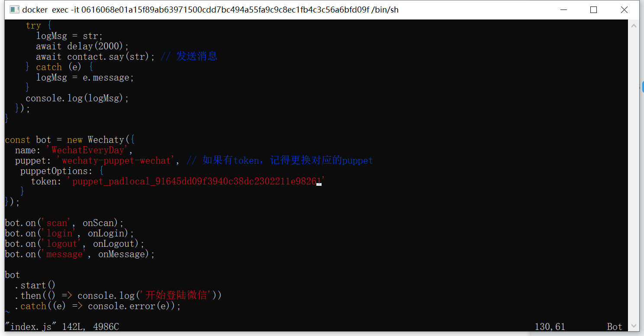
Task: Select the 'Bot' indicator in the status bar
Action: click(x=614, y=326)
